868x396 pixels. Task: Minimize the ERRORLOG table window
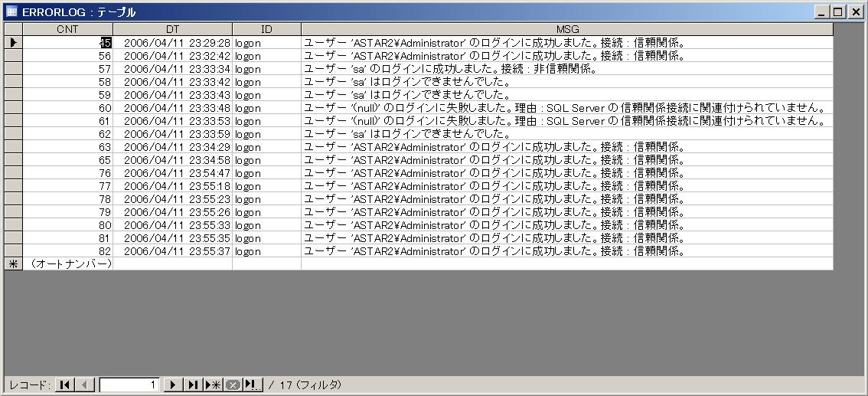(823, 11)
